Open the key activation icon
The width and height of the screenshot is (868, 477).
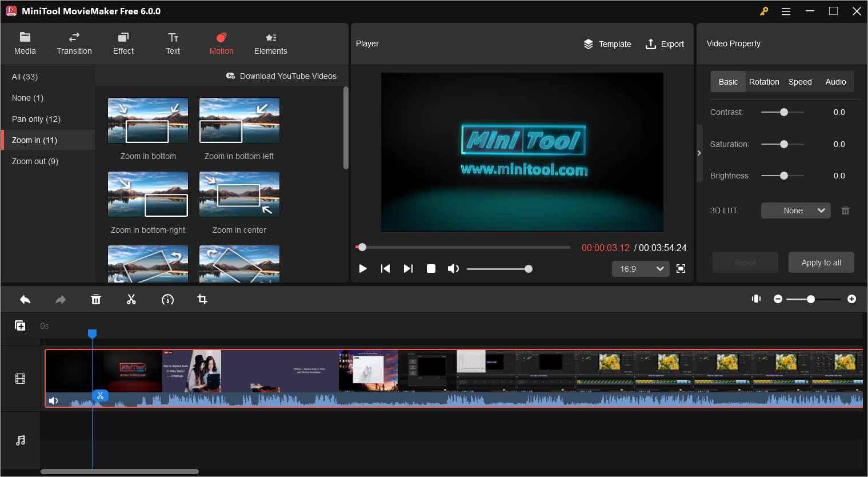[x=764, y=11]
